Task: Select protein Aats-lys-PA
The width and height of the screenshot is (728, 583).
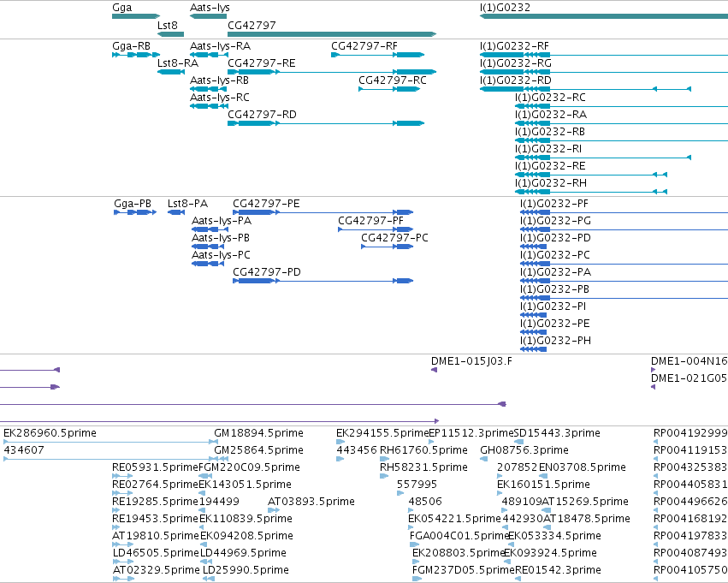Action: pyautogui.click(x=222, y=221)
